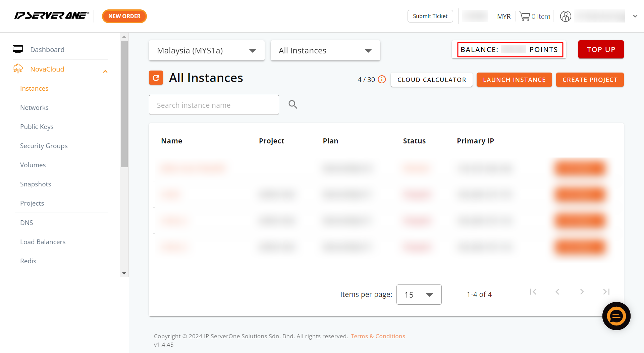This screenshot has height=353, width=644.
Task: Click CREATE PROJECT button
Action: click(590, 80)
